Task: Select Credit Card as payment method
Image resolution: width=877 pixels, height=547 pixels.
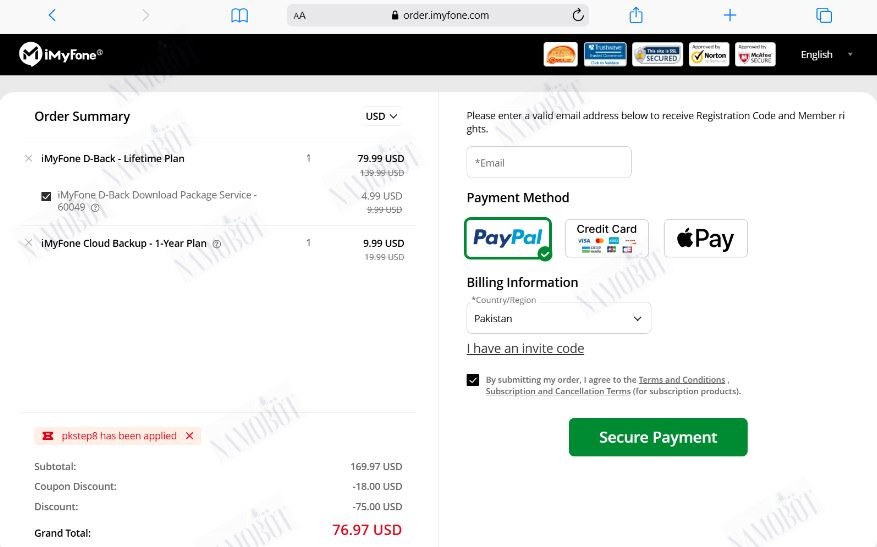Action: coord(607,238)
